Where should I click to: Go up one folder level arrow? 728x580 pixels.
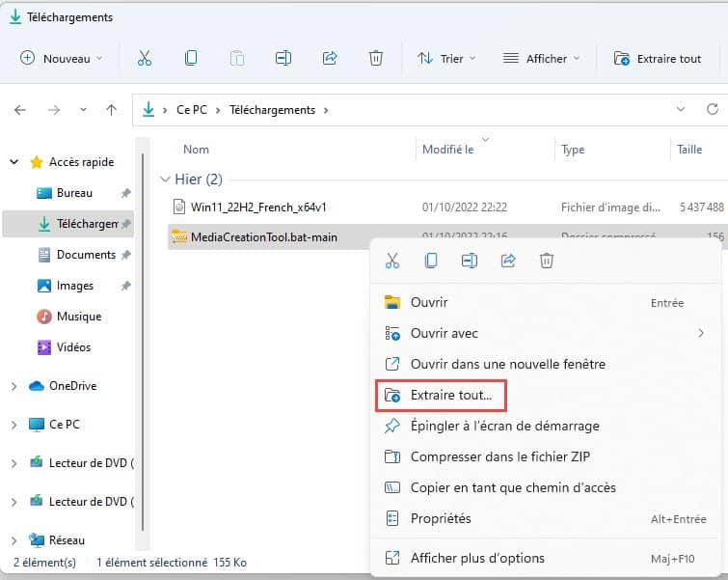[x=111, y=110]
